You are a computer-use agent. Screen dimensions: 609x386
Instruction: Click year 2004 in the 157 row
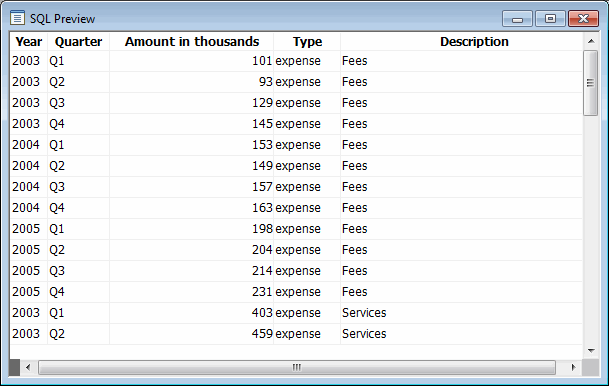26,187
